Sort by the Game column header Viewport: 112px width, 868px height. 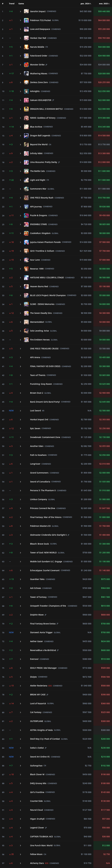pos(21,3)
